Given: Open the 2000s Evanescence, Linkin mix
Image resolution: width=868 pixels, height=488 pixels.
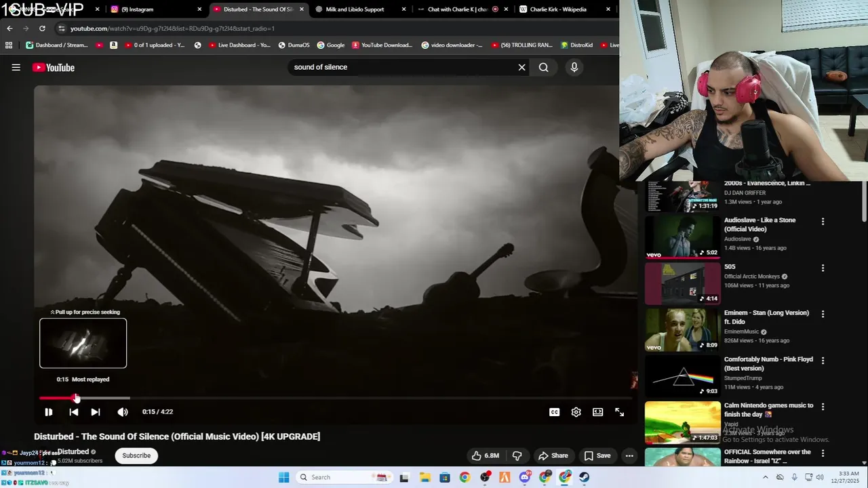Looking at the screenshot, I should coord(682,197).
